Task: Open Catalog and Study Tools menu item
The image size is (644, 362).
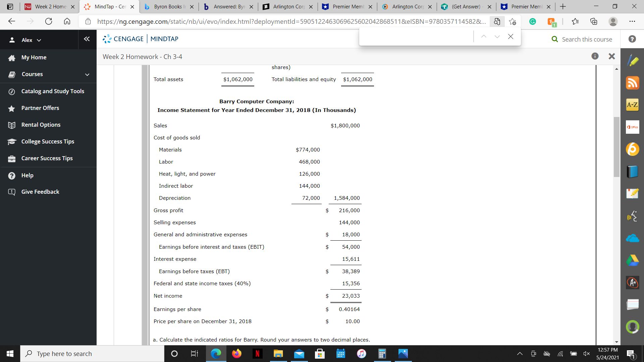Action: (x=53, y=91)
